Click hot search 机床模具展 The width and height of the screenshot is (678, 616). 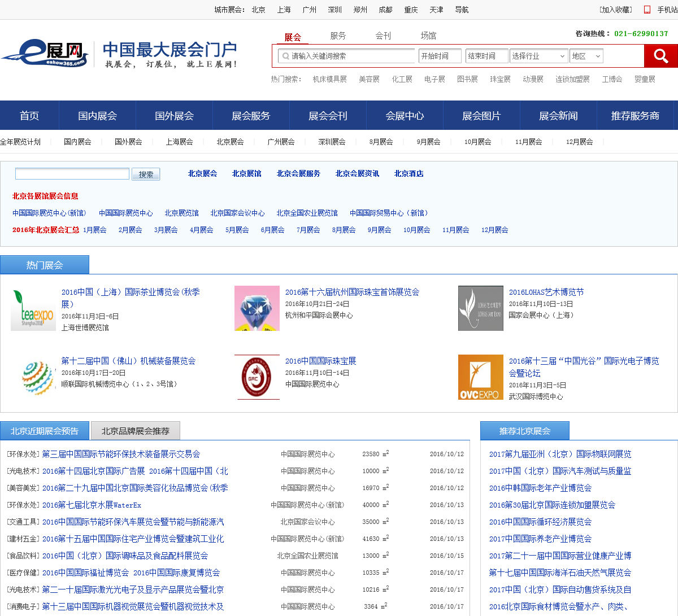(x=330, y=79)
